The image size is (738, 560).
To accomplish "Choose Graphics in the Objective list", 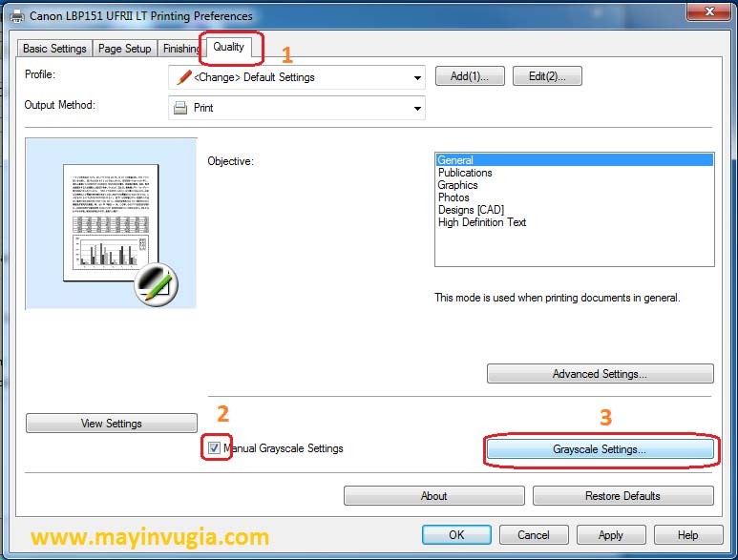I will (x=574, y=185).
